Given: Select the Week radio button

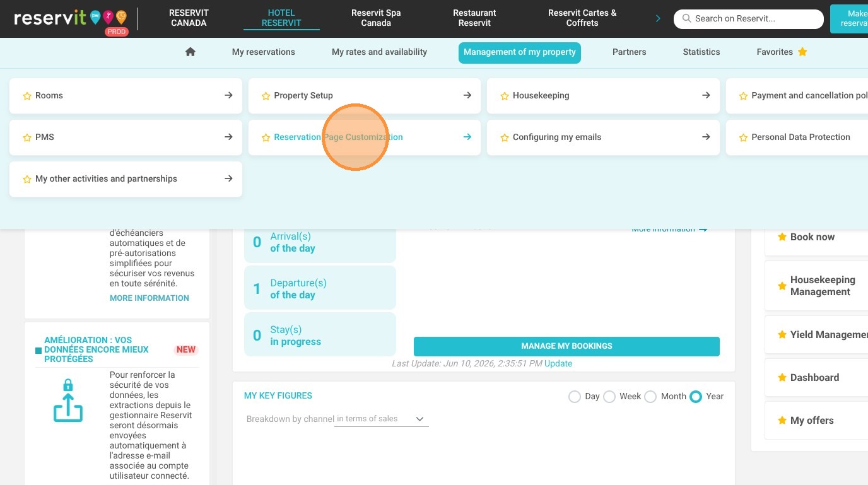Looking at the screenshot, I should (x=609, y=397).
